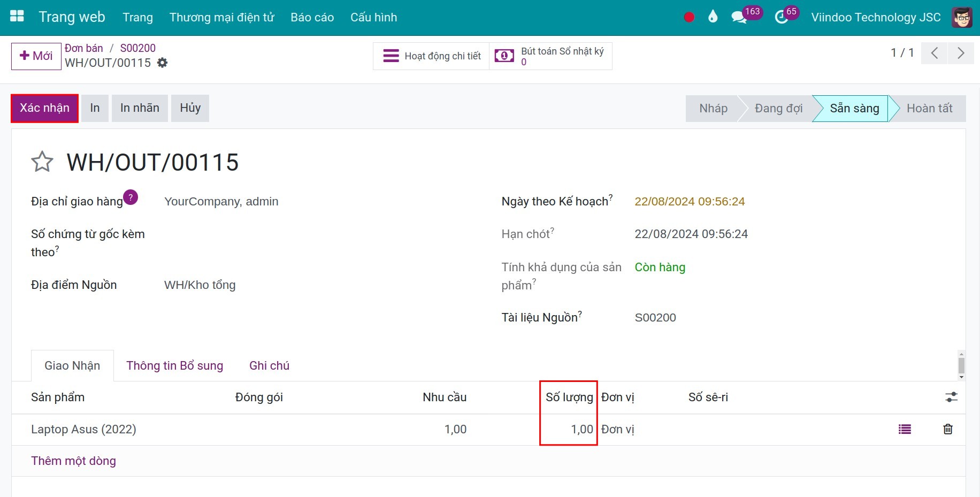Click the Mới button

tap(36, 56)
